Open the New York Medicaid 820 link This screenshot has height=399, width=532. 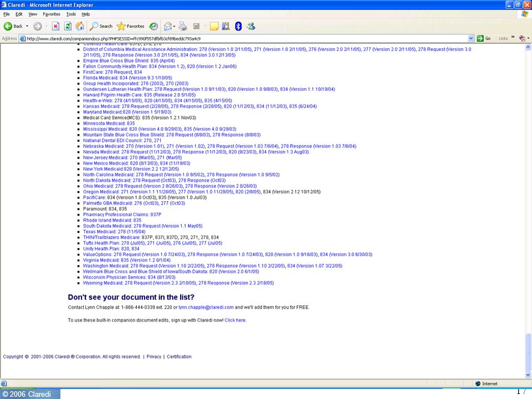(x=131, y=169)
